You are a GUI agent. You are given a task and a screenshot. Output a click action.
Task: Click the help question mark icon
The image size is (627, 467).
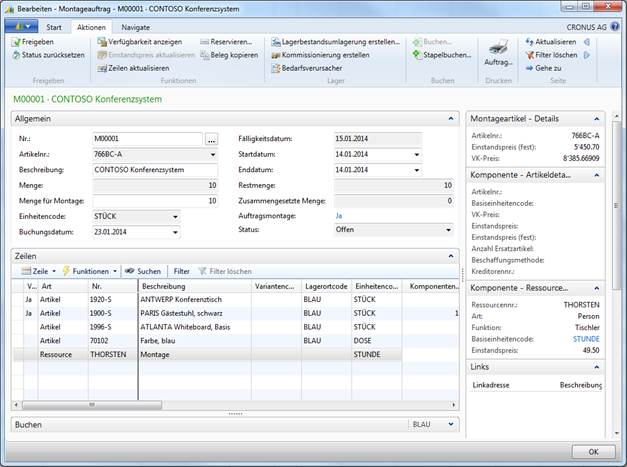point(615,27)
